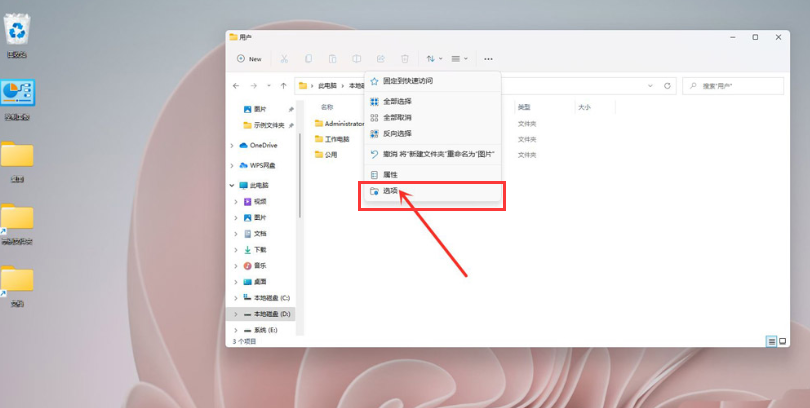Click the Share icon in toolbar
This screenshot has height=408, width=810.
click(381, 59)
